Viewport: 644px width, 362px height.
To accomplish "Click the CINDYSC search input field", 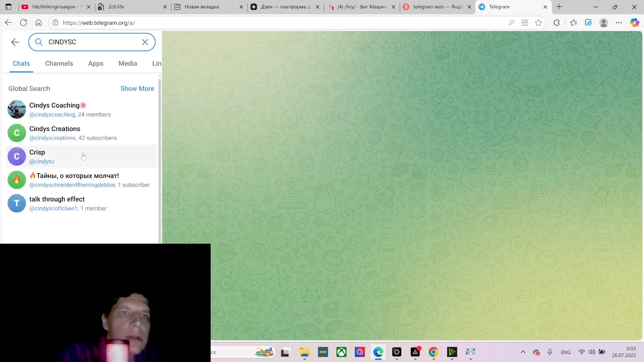I will point(92,42).
